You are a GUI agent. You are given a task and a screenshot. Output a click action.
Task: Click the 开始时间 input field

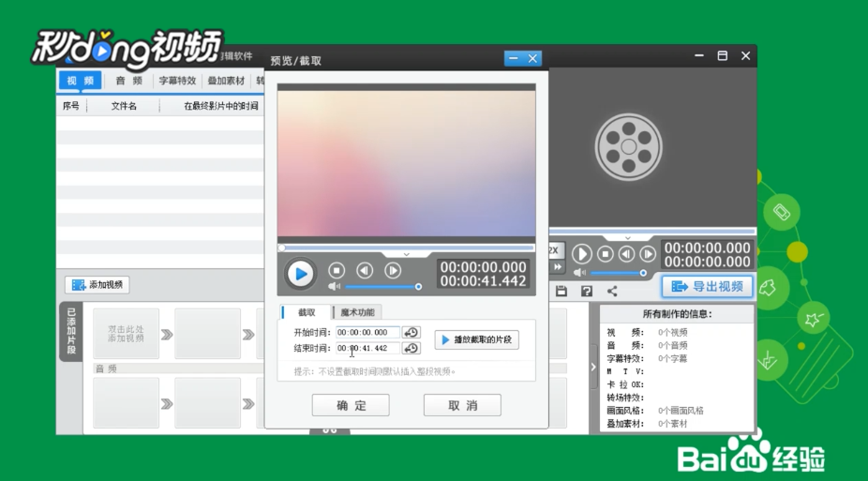367,332
